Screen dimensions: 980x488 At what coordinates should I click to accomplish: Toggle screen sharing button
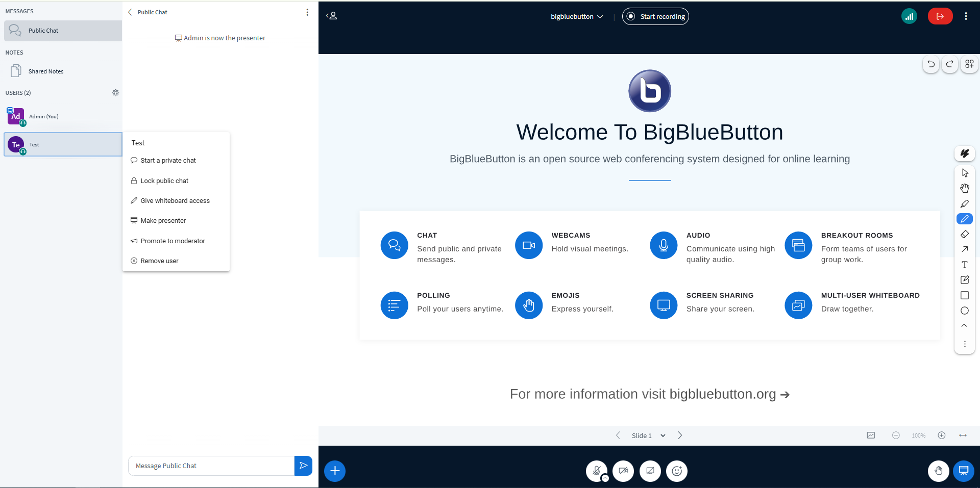(x=650, y=471)
